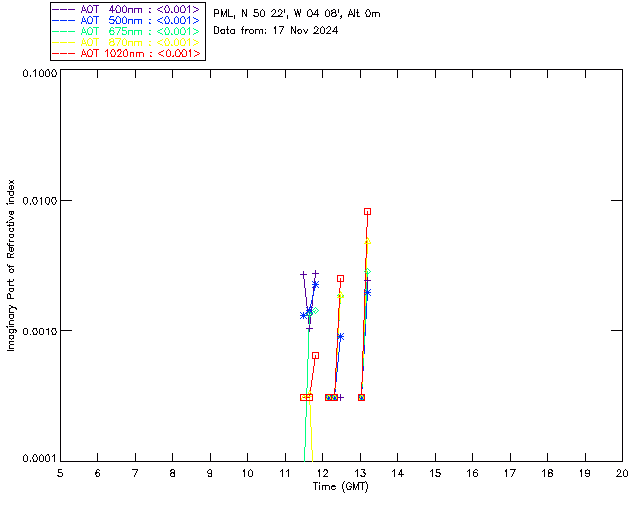640x512 pixels.
Task: Select the blue asterisk marker near 0.0009 at 12.5h
Action: tap(340, 336)
